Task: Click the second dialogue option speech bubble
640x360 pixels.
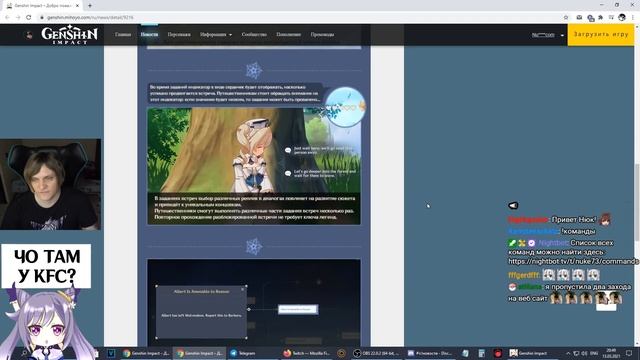Action: (288, 173)
